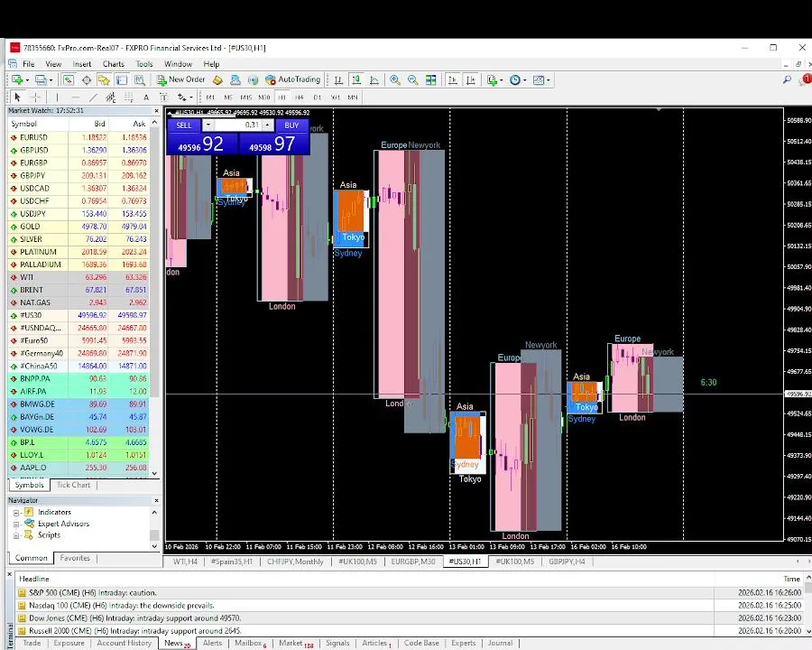The image size is (812, 650).
Task: Open the WTI,H4 chart tab
Action: [x=185, y=562]
